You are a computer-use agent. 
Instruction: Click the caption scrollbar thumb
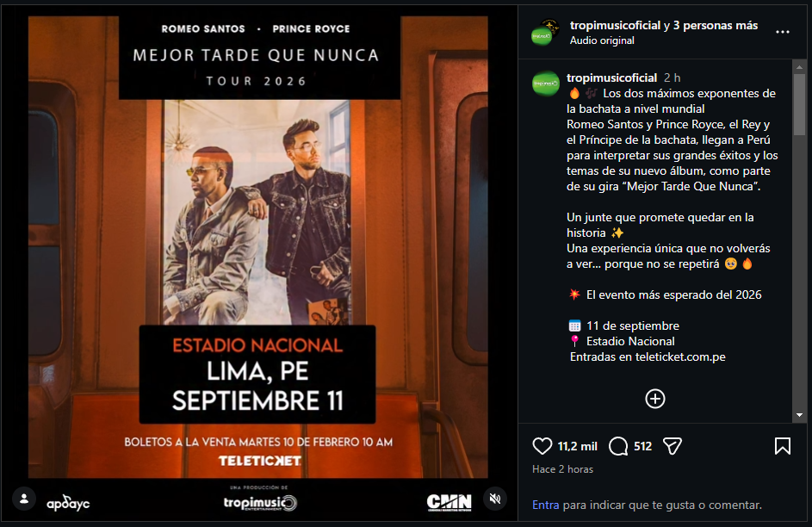pos(799,104)
